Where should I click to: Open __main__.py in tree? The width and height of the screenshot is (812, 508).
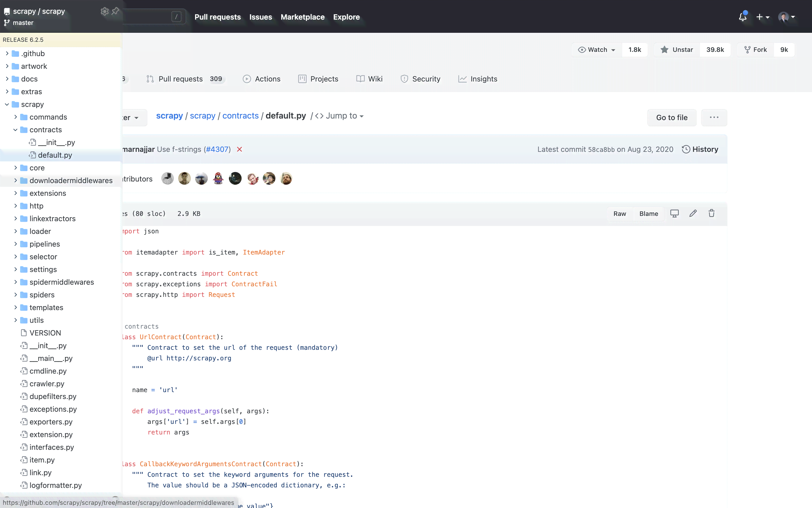[51, 358]
